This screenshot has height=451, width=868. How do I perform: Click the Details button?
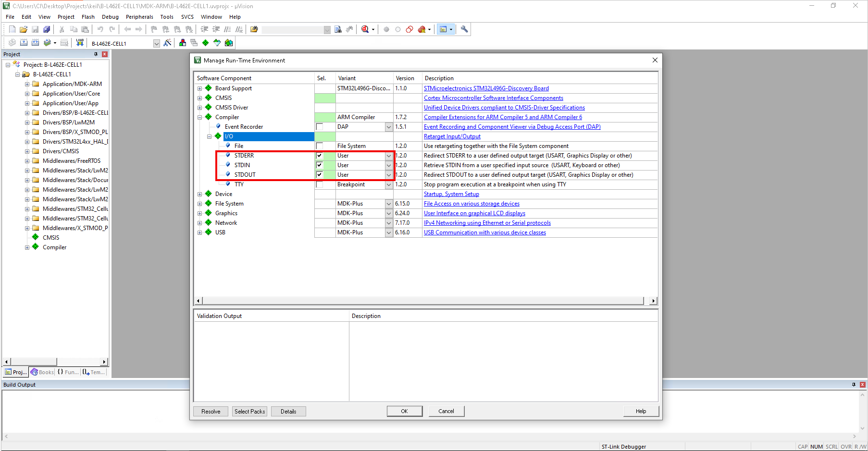288,412
